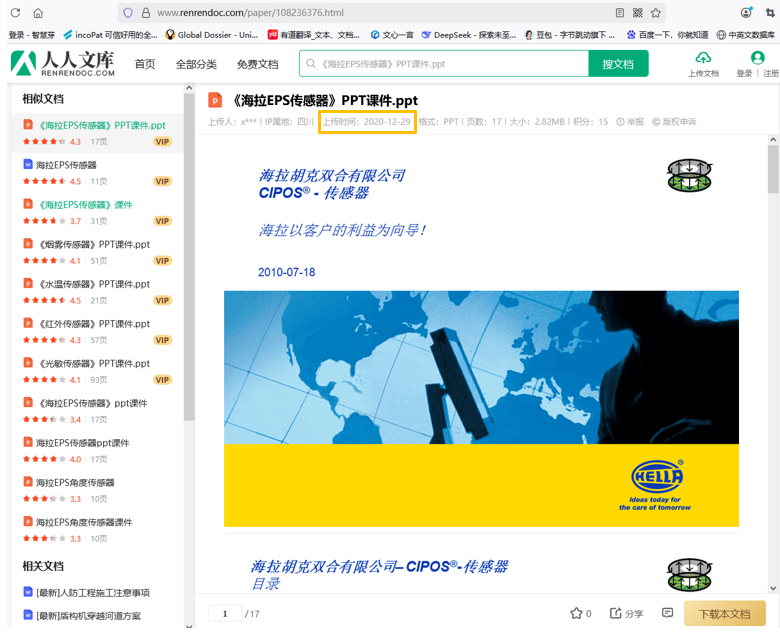Open 《光敏传感器》PPT课件.ppt
The image size is (780, 636).
(x=94, y=364)
